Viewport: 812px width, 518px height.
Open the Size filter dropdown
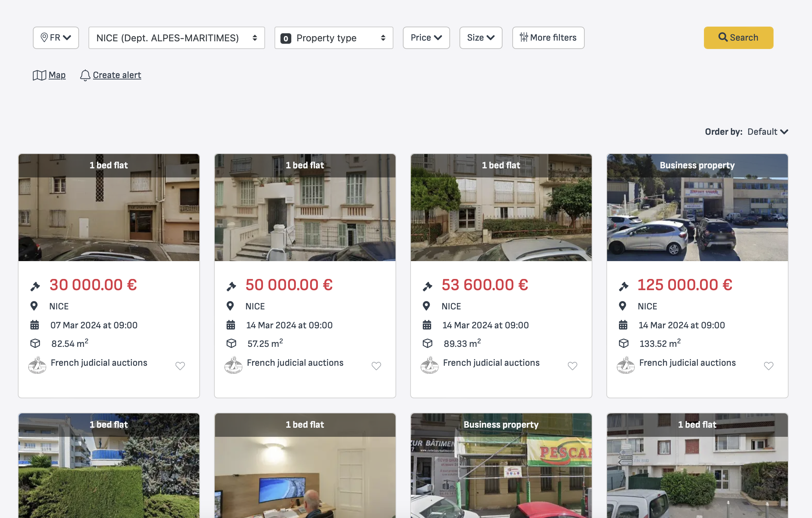[x=481, y=38]
